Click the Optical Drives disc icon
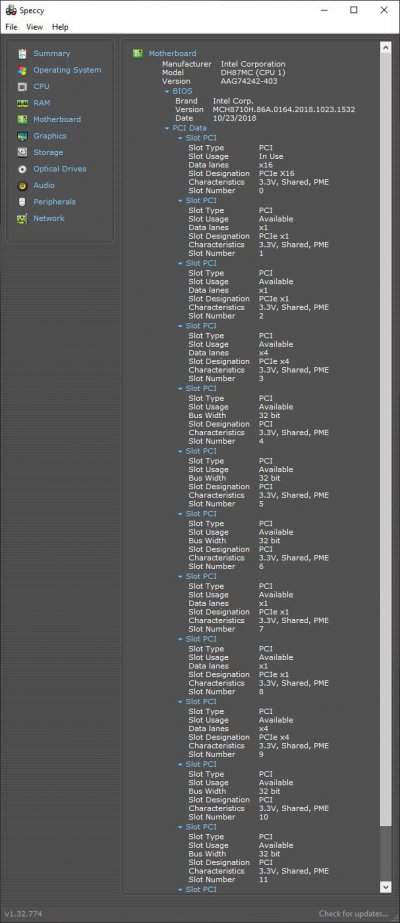The height and width of the screenshot is (923, 400). [x=22, y=169]
